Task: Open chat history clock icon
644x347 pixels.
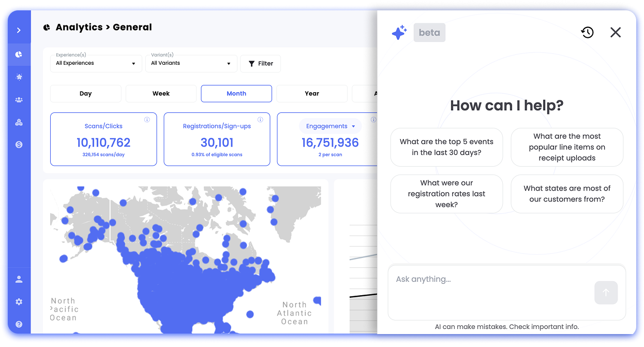Action: point(587,33)
